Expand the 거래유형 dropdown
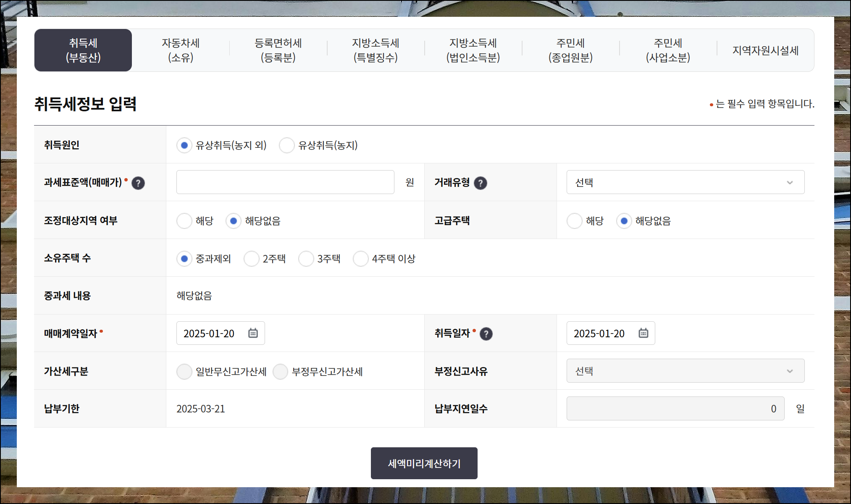Image resolution: width=851 pixels, height=504 pixels. [x=685, y=182]
